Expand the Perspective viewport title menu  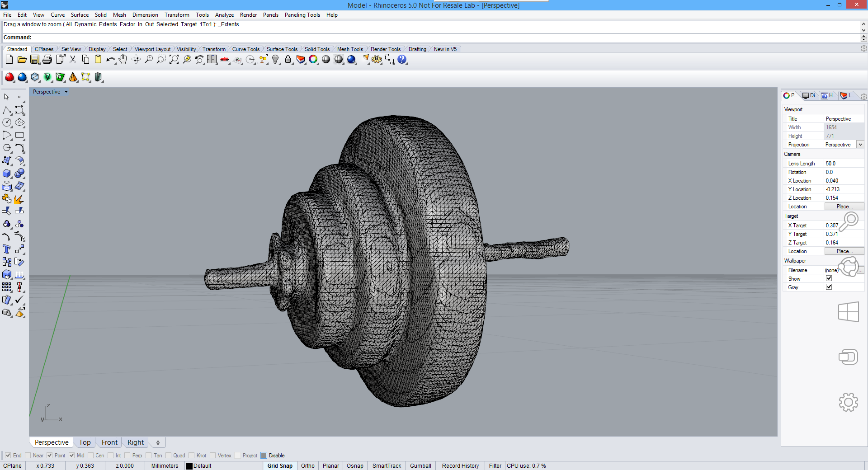pos(66,92)
